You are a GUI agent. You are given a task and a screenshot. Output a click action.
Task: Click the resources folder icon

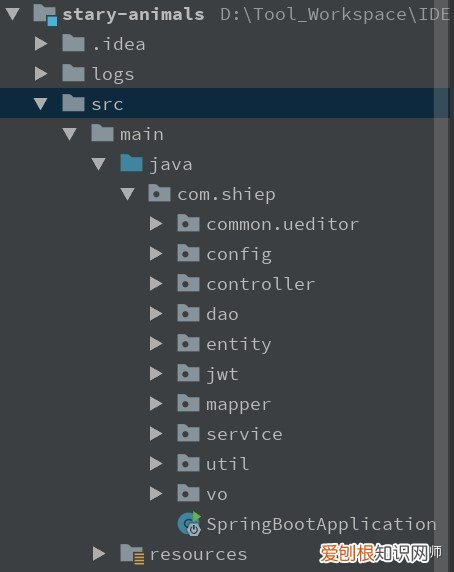132,554
